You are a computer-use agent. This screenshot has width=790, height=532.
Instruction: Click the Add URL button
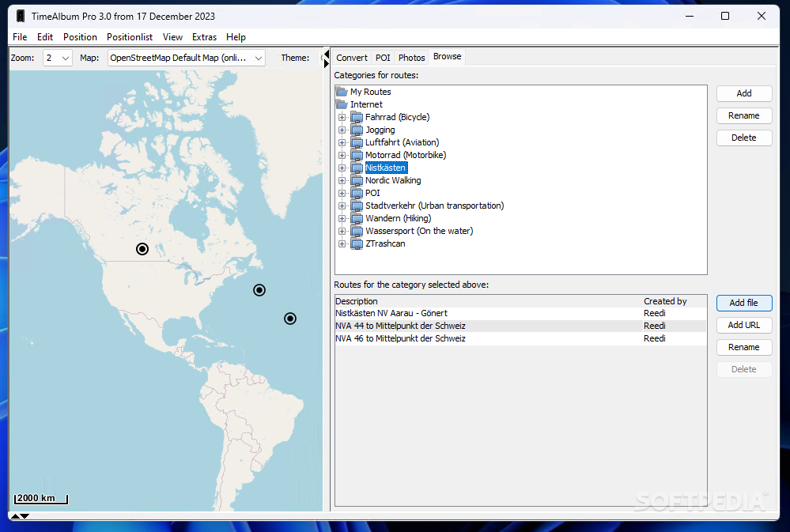[744, 326]
